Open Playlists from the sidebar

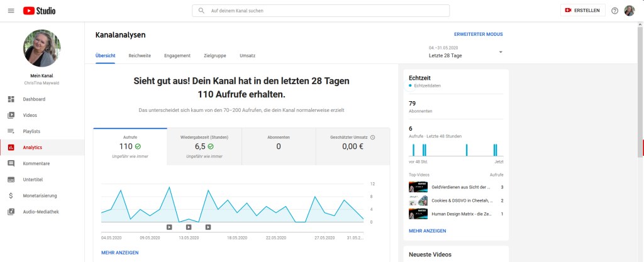31,131
